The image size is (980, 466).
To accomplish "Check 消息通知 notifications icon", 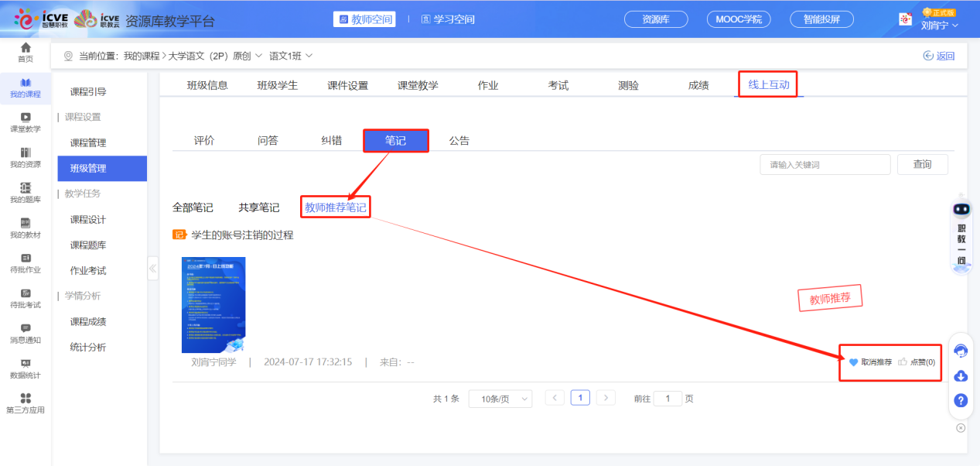I will (x=25, y=334).
